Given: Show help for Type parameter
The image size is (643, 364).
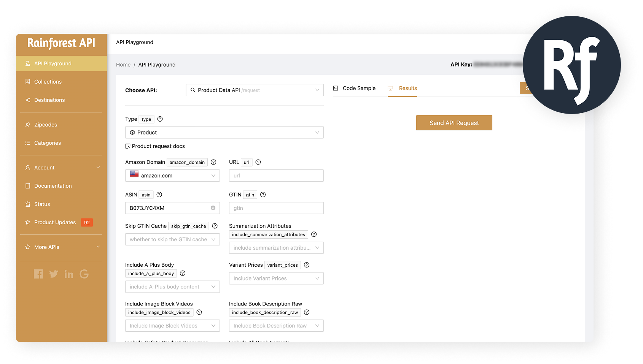Looking at the screenshot, I should pyautogui.click(x=160, y=119).
